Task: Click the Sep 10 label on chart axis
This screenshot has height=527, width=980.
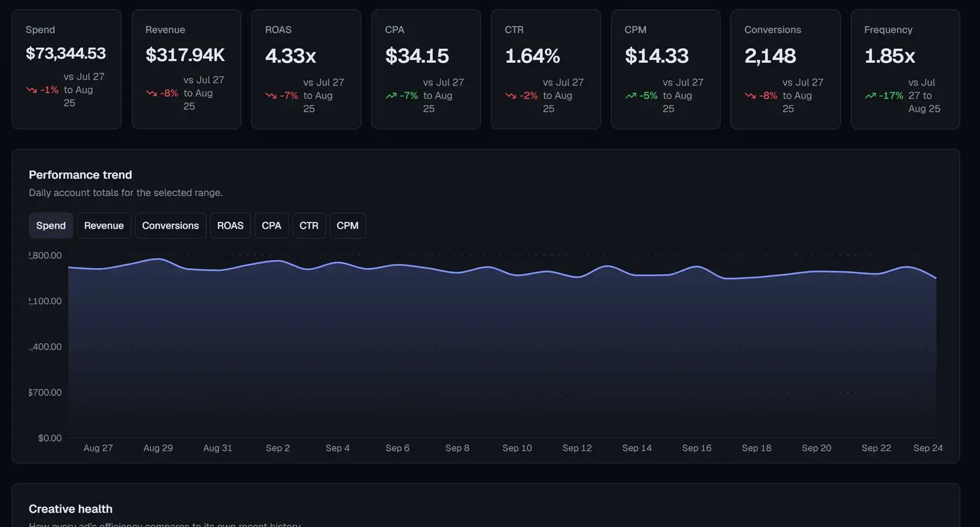Action: click(x=517, y=448)
